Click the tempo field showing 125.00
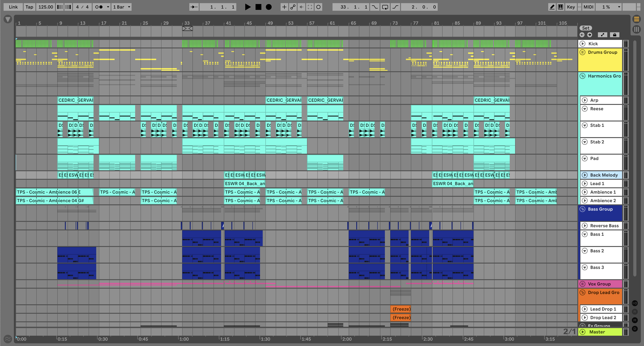The image size is (644, 346). pyautogui.click(x=45, y=7)
